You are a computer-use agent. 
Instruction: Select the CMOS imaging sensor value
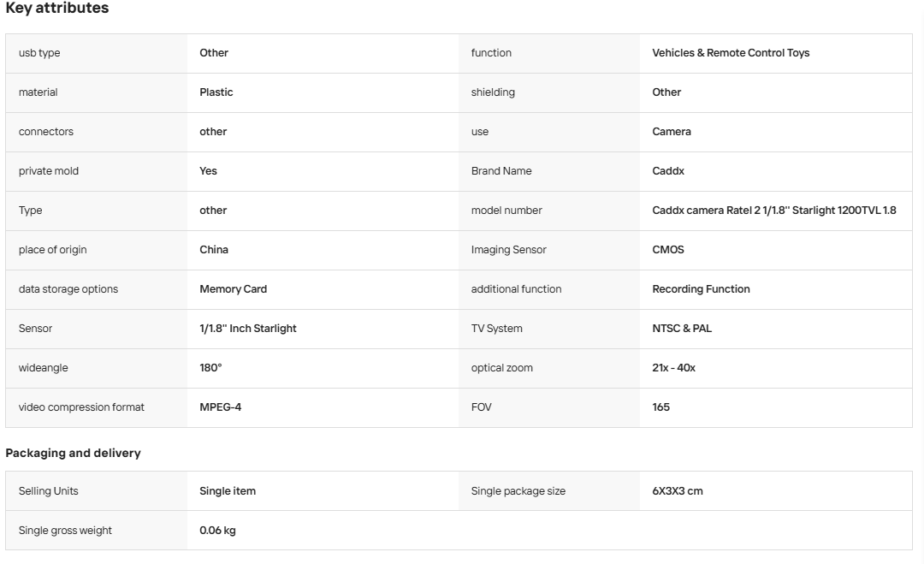[x=667, y=250]
